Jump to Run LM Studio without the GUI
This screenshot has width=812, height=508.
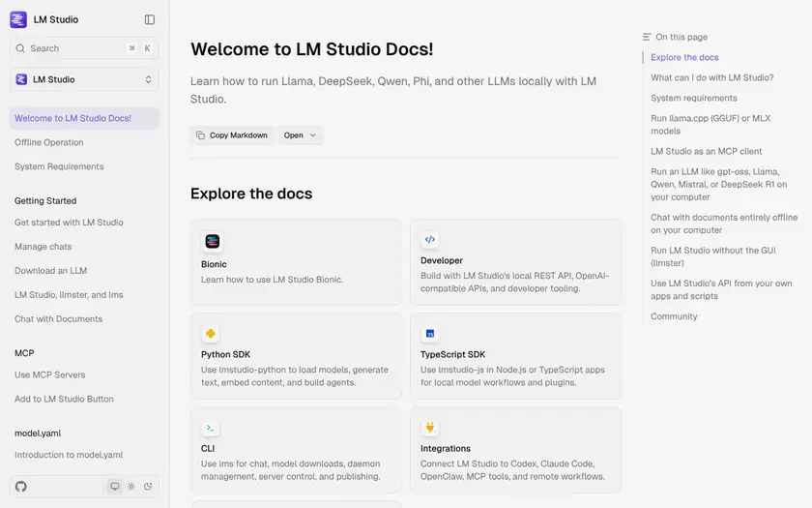[x=713, y=256]
